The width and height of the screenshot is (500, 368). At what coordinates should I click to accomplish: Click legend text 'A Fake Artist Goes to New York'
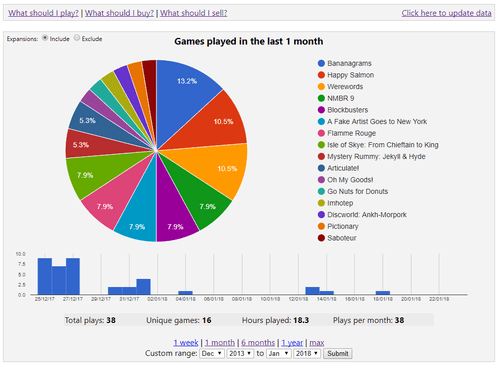tap(377, 122)
